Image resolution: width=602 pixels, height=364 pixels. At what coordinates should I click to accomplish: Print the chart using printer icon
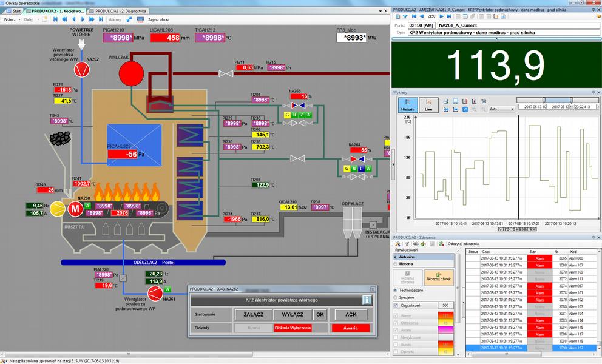coord(446,101)
